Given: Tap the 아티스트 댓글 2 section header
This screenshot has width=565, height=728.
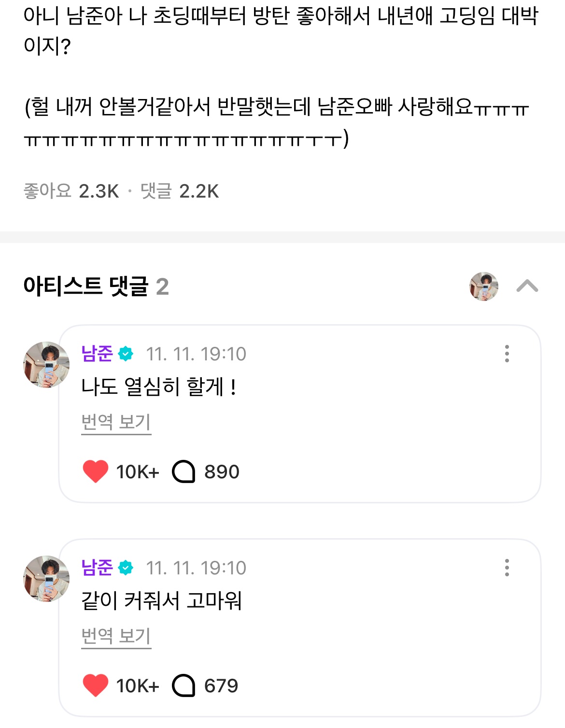Looking at the screenshot, I should pos(96,286).
